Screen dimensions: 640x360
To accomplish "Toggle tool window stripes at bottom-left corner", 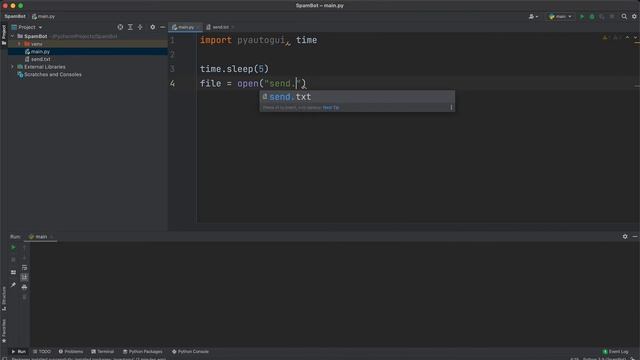I will 4,358.
